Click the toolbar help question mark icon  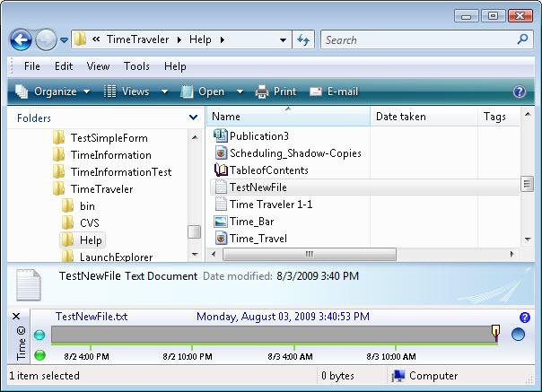520,91
